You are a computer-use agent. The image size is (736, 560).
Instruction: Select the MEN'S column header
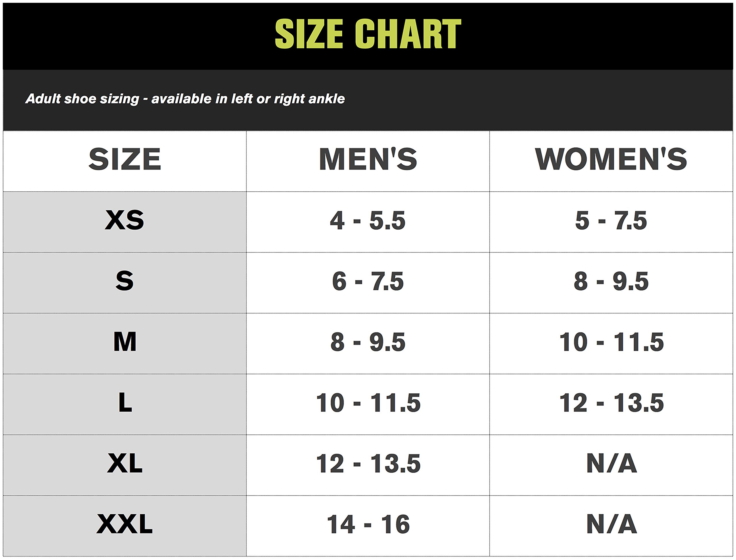coord(368,159)
